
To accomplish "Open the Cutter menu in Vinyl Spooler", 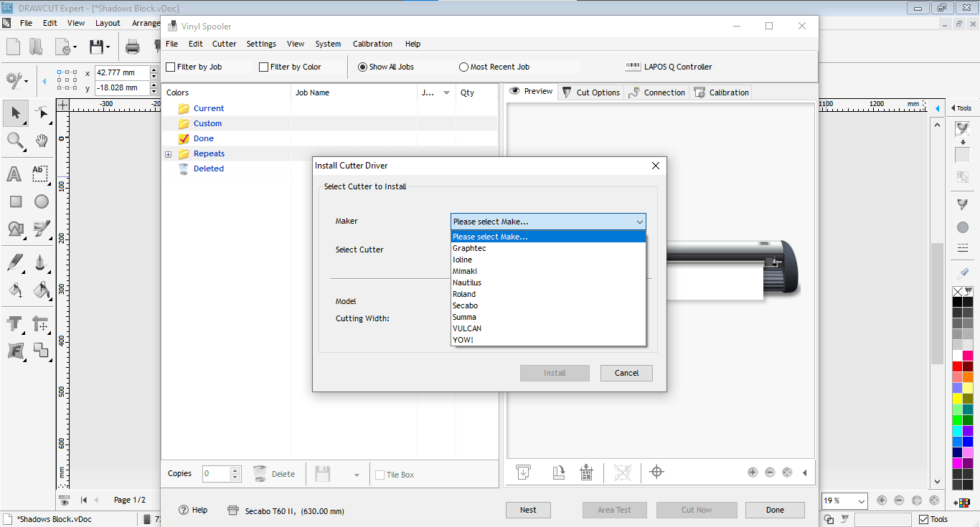I will click(224, 44).
